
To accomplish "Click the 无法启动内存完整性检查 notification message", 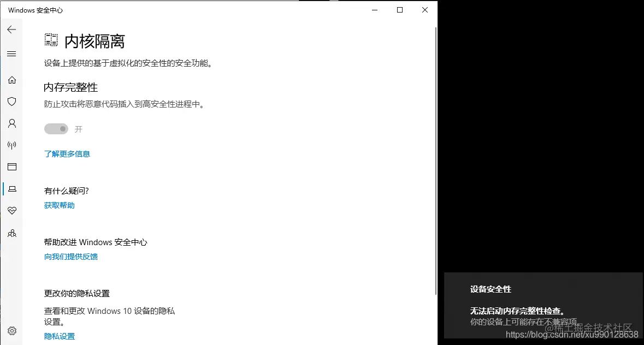I will coord(517,311).
